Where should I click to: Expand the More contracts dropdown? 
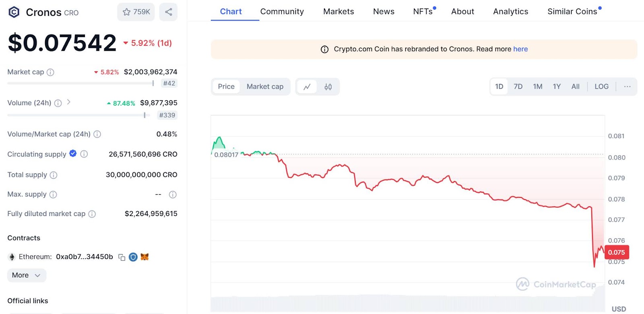pyautogui.click(x=27, y=275)
